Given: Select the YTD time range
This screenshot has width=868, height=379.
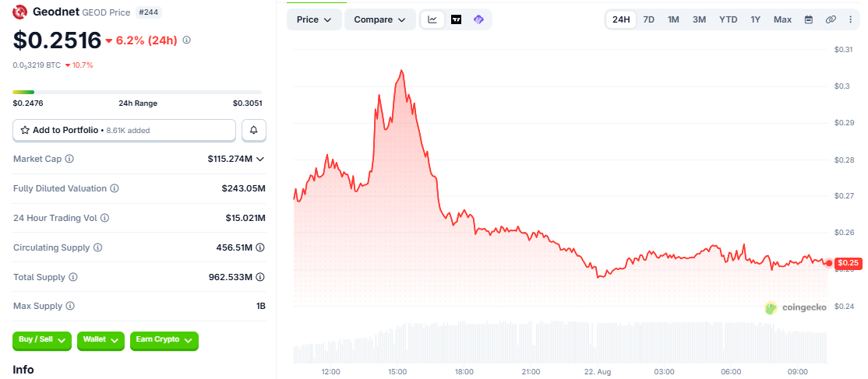Looking at the screenshot, I should (728, 19).
